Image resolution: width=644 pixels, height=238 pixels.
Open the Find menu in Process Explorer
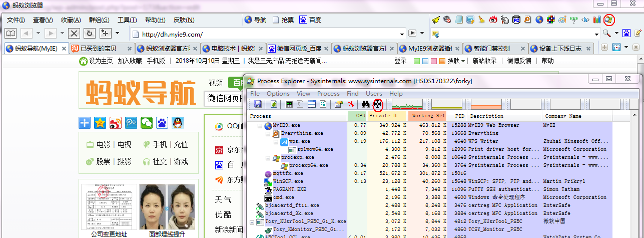353,94
